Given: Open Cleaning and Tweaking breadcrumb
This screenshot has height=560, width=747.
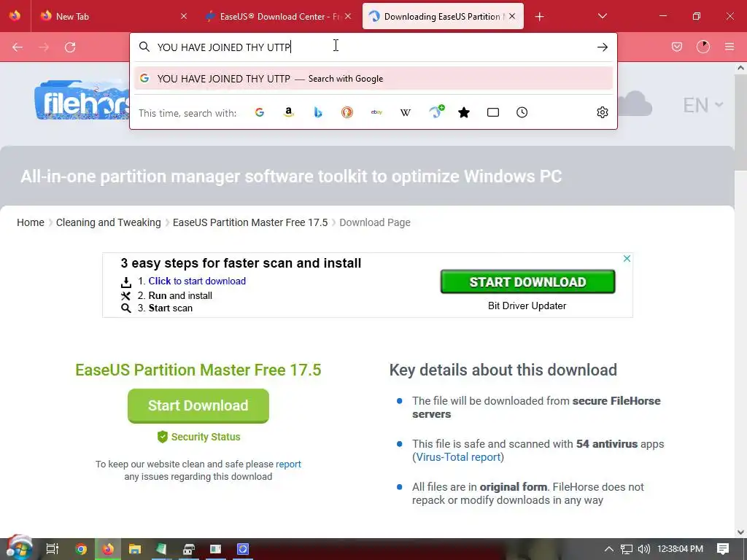Looking at the screenshot, I should [109, 222].
